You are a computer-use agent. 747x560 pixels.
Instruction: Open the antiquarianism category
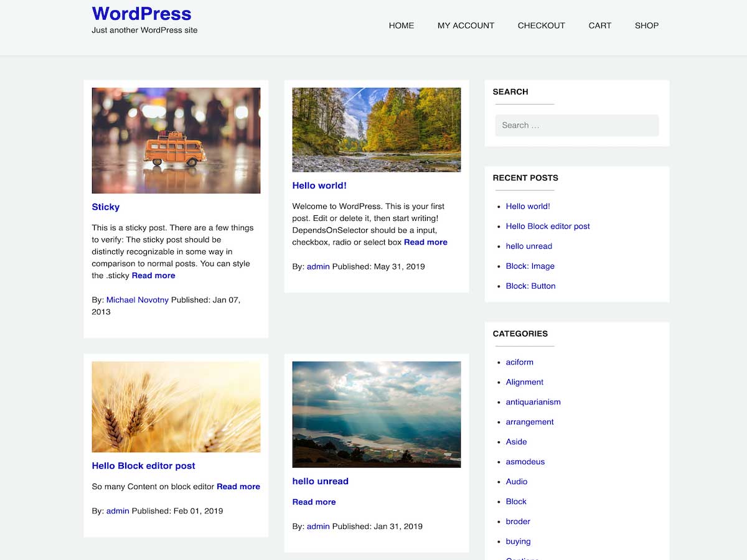point(533,402)
